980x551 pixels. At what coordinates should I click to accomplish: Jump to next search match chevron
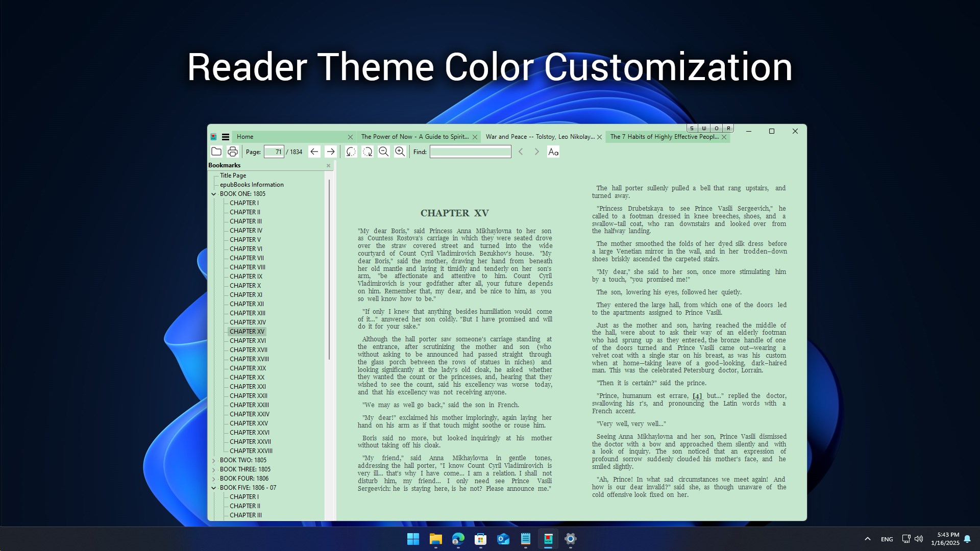pyautogui.click(x=536, y=152)
